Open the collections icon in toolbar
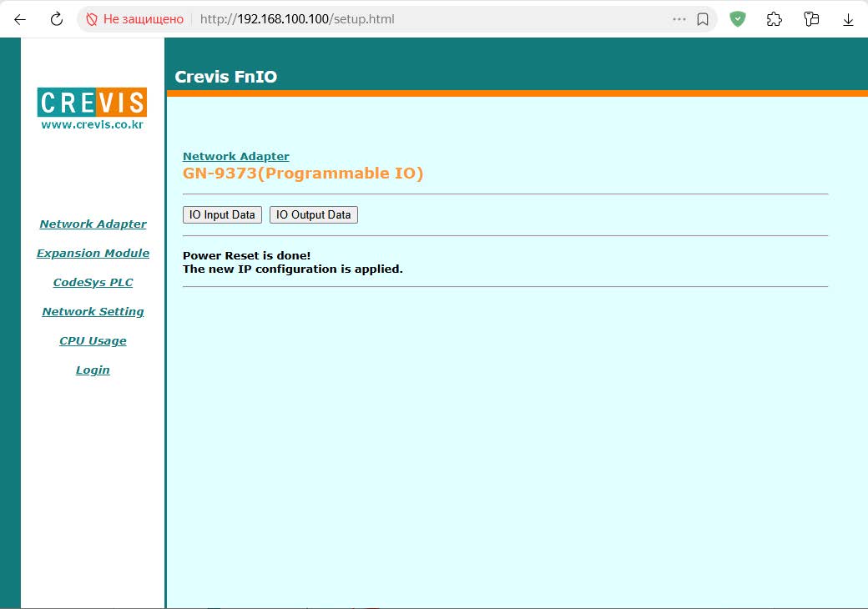 811,19
